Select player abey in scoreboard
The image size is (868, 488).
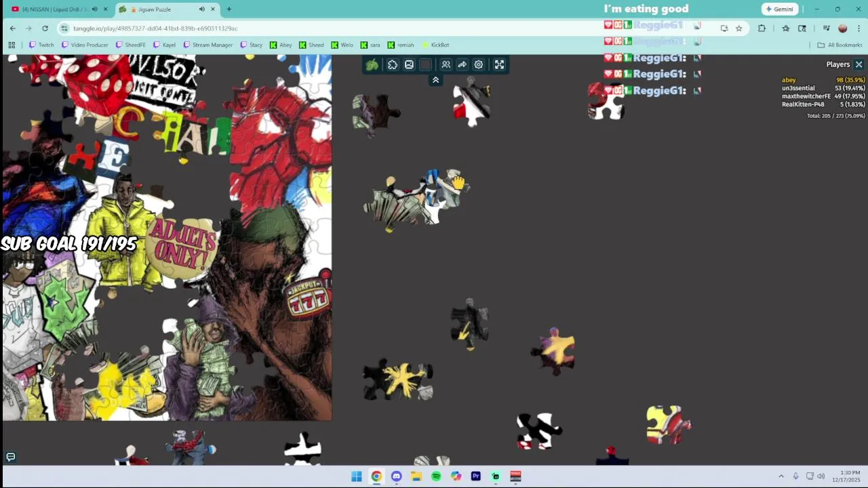tap(823, 80)
